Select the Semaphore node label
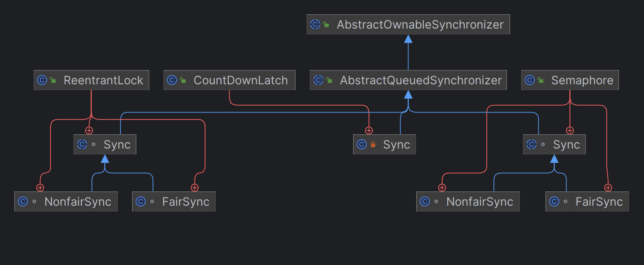 (x=582, y=80)
